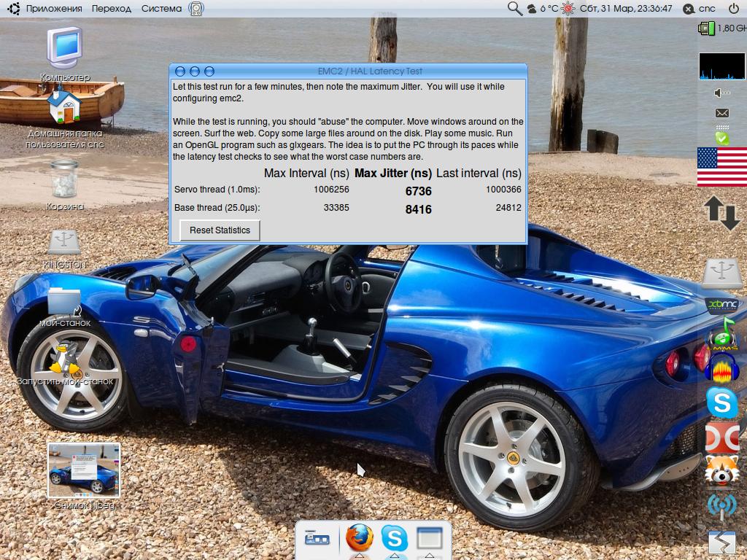Switch keyboard layout via US flag
747x560 pixels.
coord(722,167)
